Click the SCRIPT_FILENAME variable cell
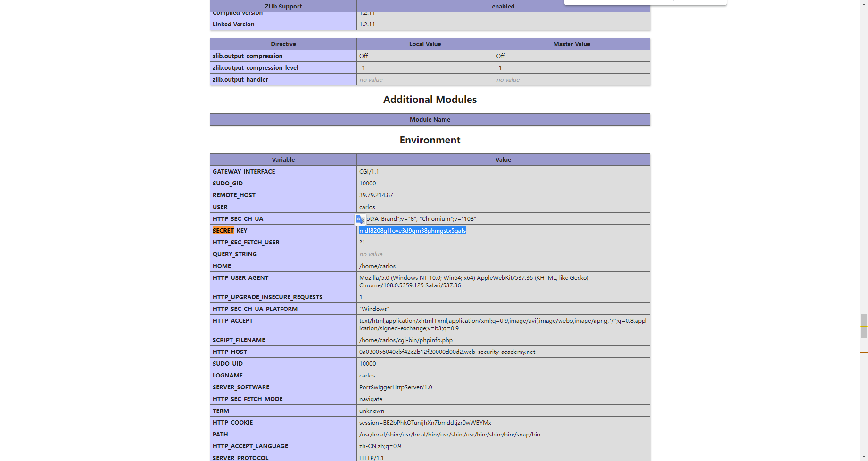Viewport: 868px width, 461px height. [283, 340]
